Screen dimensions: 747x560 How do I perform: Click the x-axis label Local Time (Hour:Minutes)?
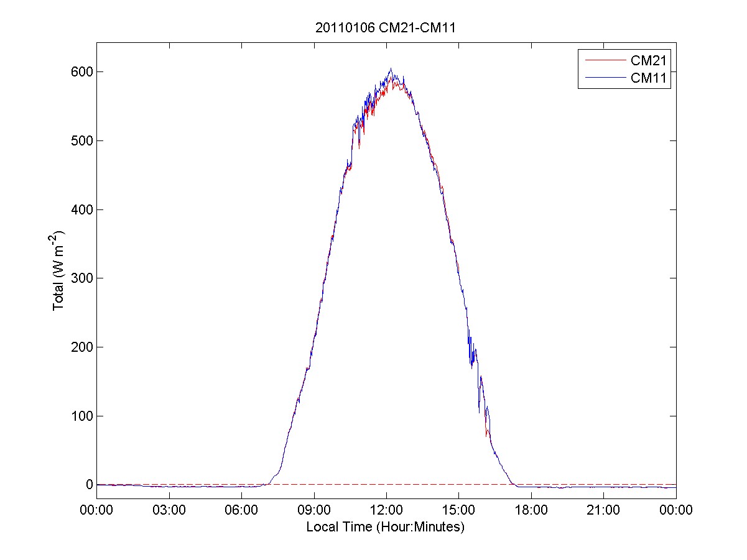click(386, 527)
